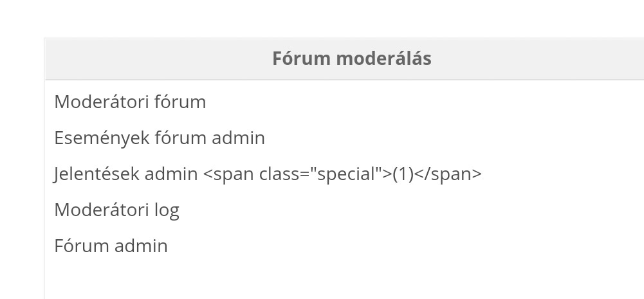The width and height of the screenshot is (644, 299).
Task: Open the Jelentések admin reports entry
Action: (x=268, y=174)
